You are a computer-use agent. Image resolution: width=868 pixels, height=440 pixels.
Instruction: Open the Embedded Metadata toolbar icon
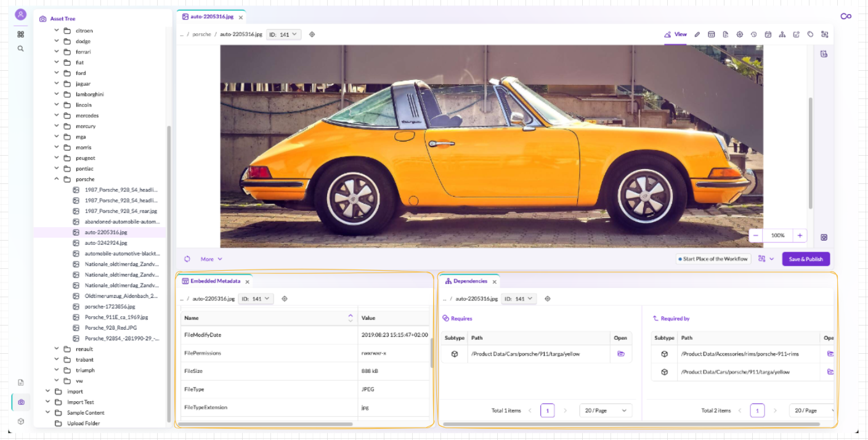coord(711,34)
